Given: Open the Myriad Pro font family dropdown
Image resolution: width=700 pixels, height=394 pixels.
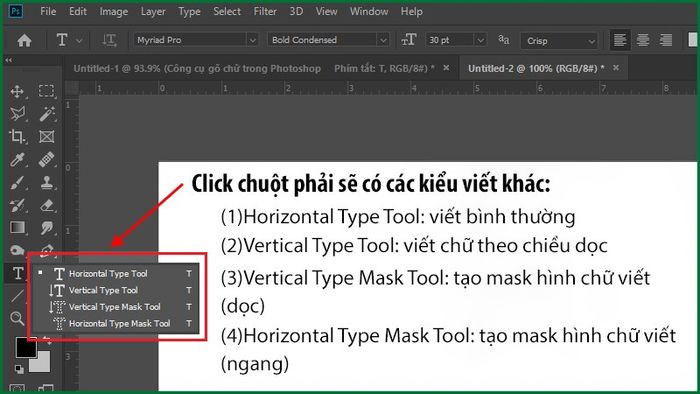Looking at the screenshot, I should tap(196, 40).
